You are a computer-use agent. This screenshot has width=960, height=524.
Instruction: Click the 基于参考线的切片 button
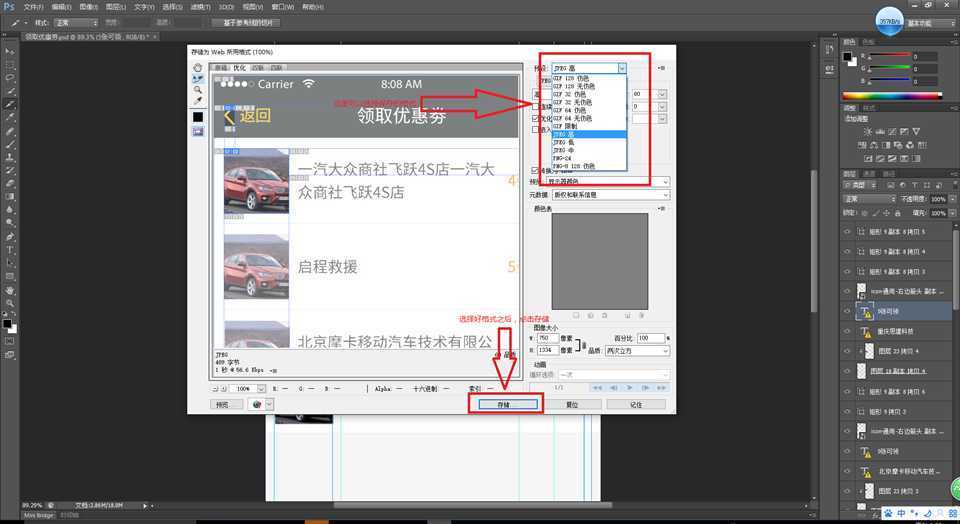point(246,23)
